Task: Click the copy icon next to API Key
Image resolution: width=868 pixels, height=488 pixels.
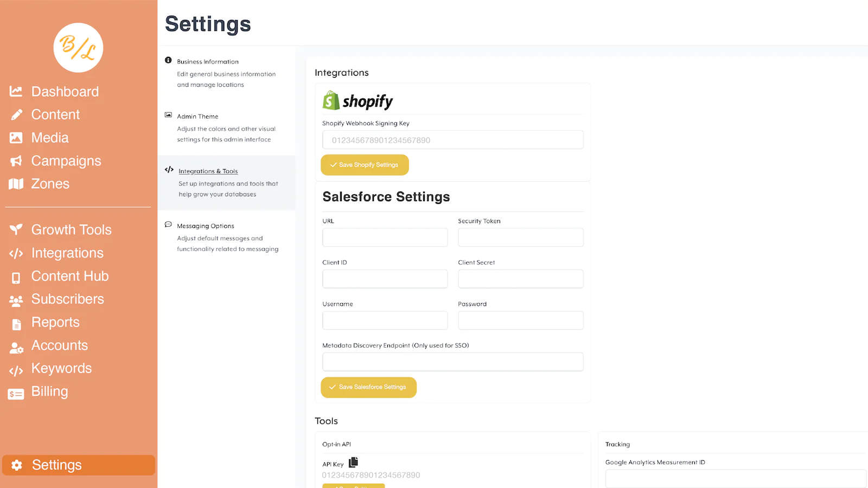Action: pyautogui.click(x=353, y=462)
